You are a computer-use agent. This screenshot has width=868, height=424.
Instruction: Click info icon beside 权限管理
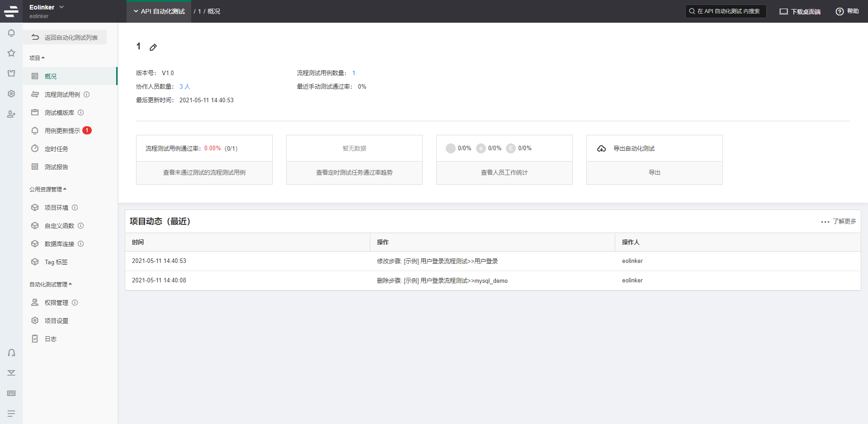pos(75,303)
